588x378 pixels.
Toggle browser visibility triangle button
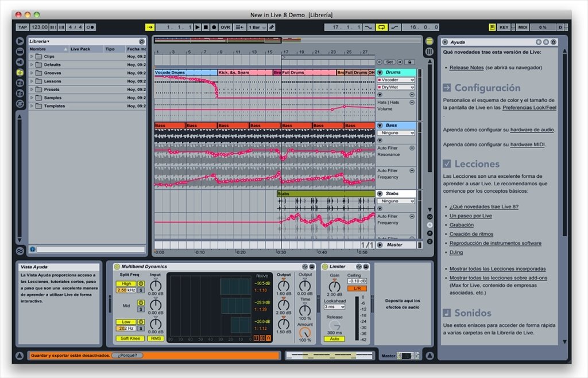click(20, 41)
